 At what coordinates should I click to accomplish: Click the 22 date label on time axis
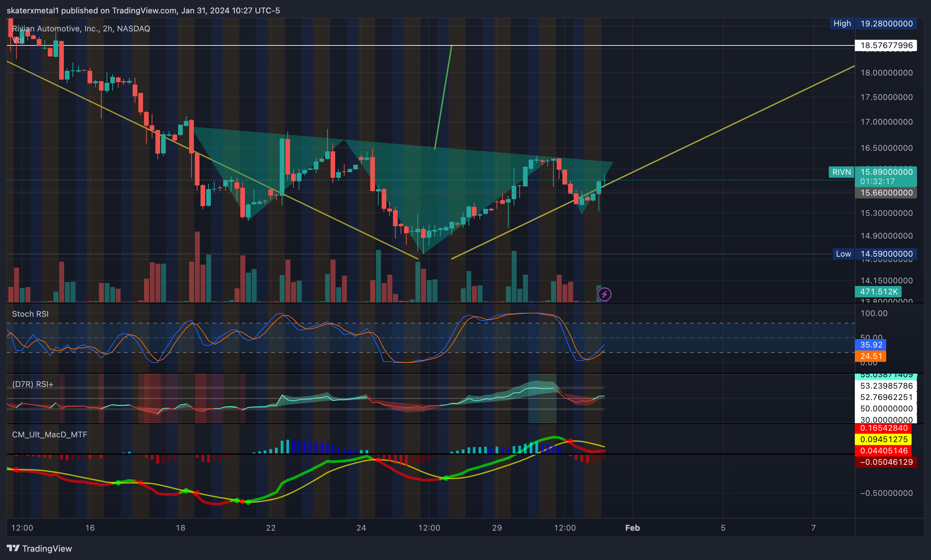click(271, 528)
